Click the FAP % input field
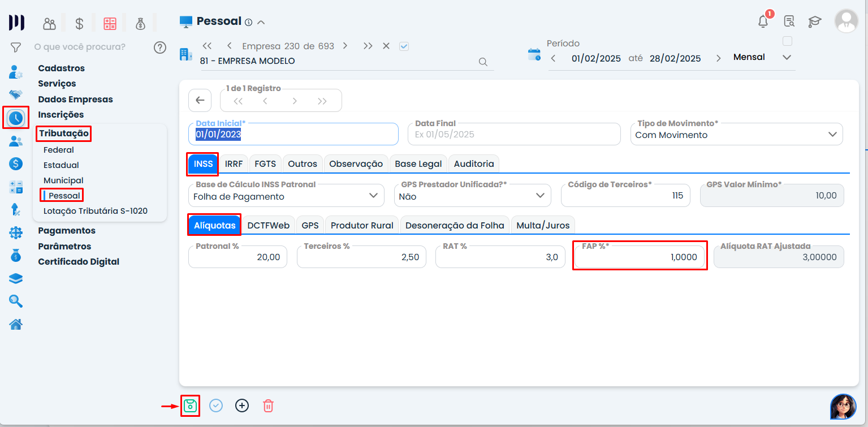868x427 pixels. point(639,257)
